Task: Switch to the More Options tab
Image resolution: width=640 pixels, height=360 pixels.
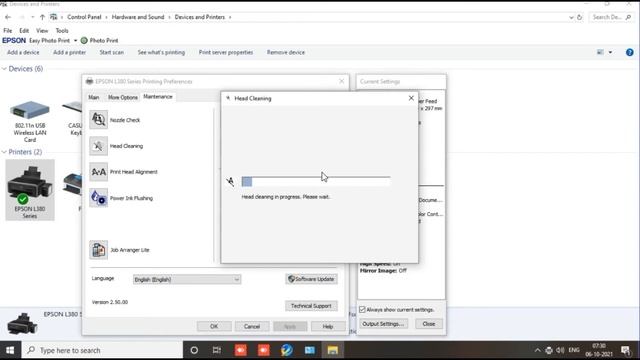Action: tap(123, 97)
